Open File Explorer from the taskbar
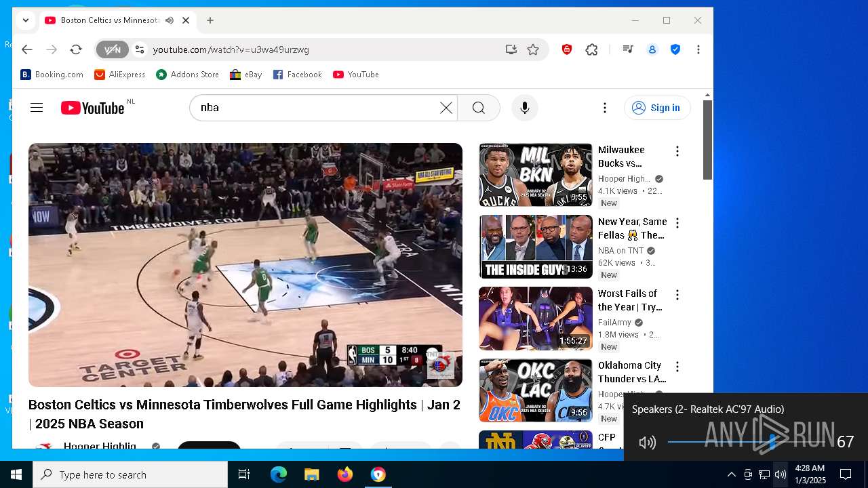 [312, 474]
